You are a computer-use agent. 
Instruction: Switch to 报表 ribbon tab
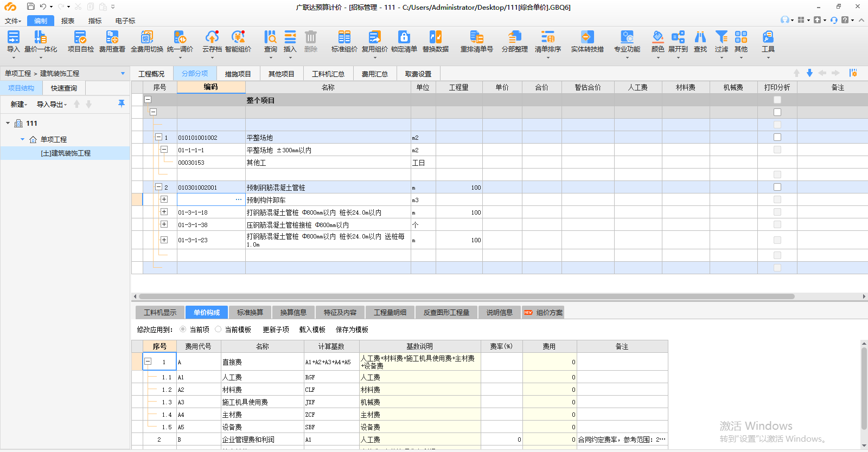68,21
